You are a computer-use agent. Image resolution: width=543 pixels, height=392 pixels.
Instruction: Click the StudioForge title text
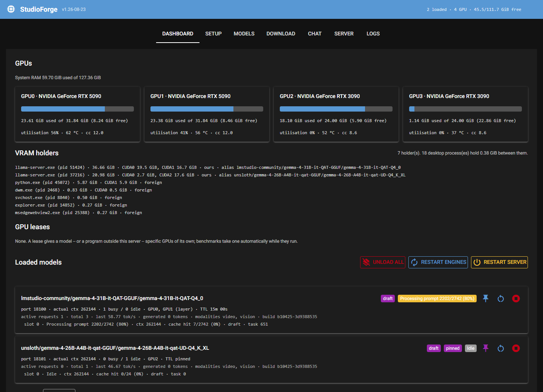click(x=39, y=9)
